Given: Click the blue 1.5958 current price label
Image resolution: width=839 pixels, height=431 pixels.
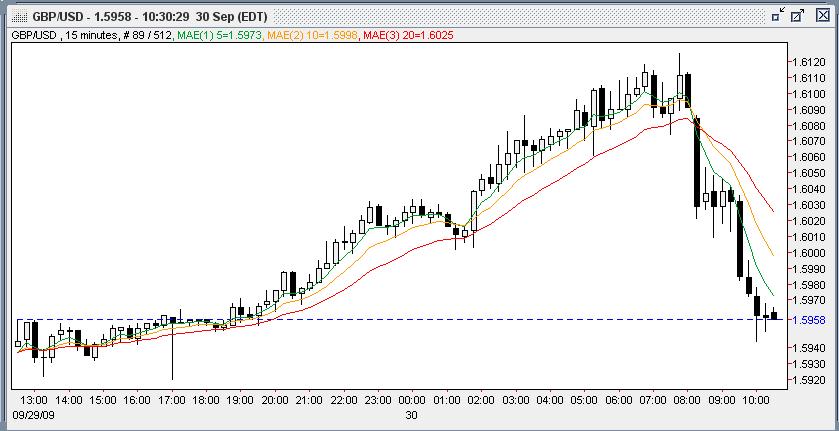Looking at the screenshot, I should pyautogui.click(x=810, y=320).
